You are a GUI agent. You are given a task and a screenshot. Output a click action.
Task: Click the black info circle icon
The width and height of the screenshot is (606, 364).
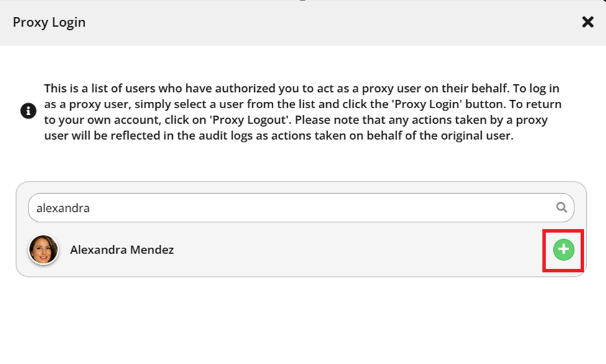tap(28, 111)
